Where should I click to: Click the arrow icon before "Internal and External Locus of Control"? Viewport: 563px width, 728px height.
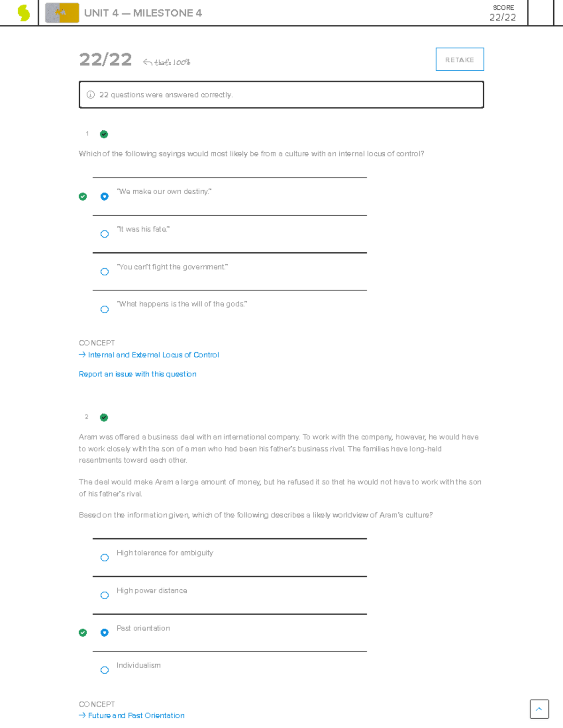[x=82, y=355]
